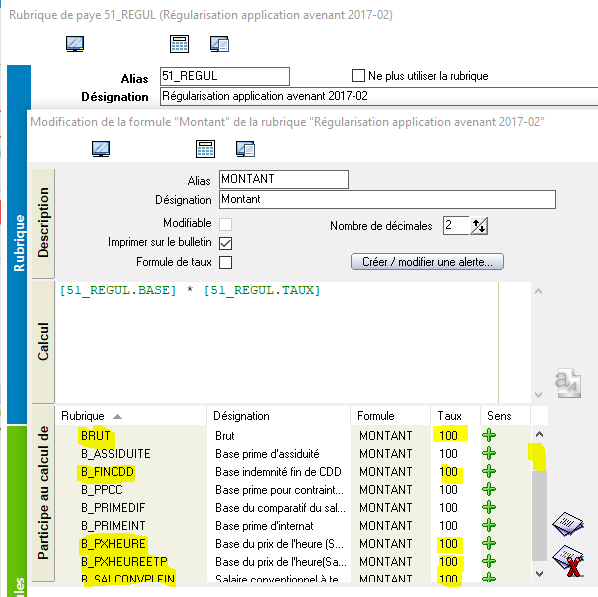Open the calculator icon in the top Rubrique toolbar
Viewport: 598px width, 597px height.
click(x=179, y=44)
